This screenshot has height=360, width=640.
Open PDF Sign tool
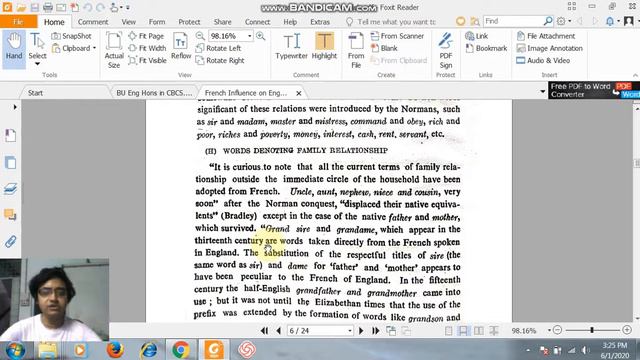[x=446, y=50]
